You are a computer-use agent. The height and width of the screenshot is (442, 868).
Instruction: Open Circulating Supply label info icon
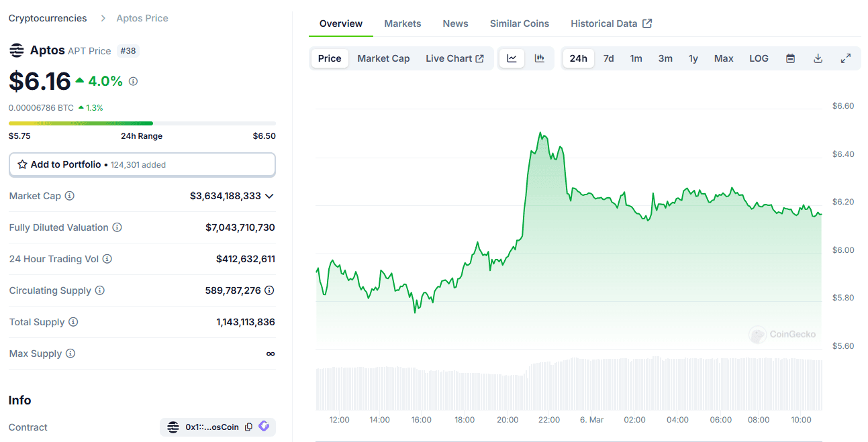[x=100, y=290]
